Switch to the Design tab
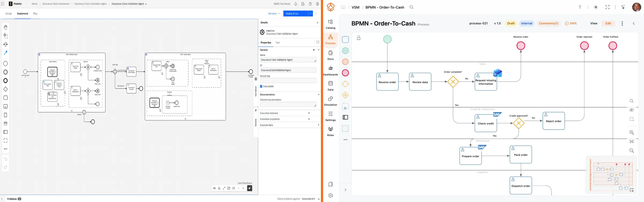This screenshot has width=644, height=202. (9, 13)
